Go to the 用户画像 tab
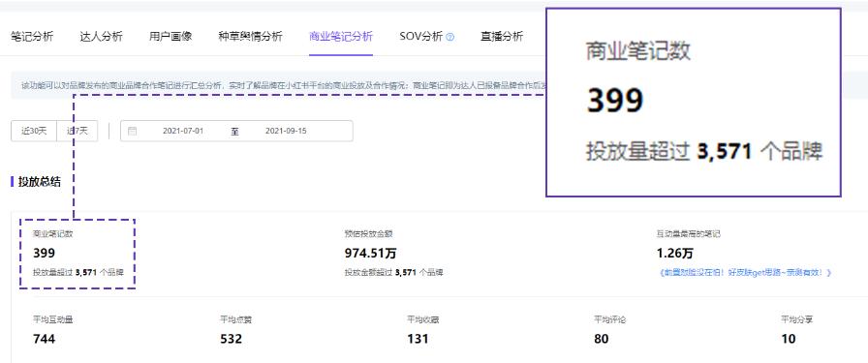The height and width of the screenshot is (363, 868). pyautogui.click(x=170, y=37)
